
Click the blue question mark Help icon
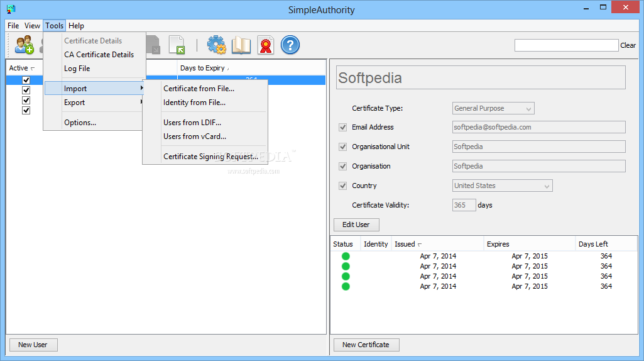point(290,45)
